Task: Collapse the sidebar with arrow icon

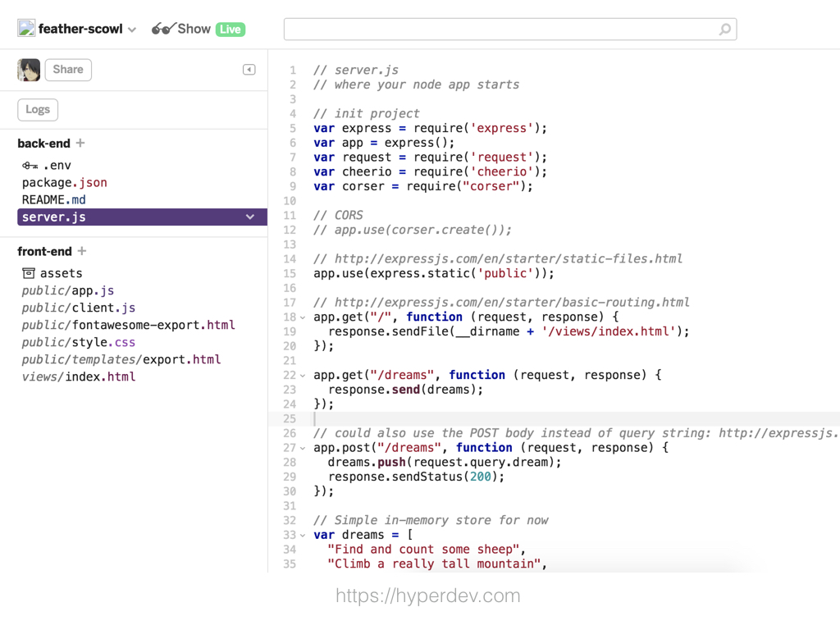Action: 249,70
